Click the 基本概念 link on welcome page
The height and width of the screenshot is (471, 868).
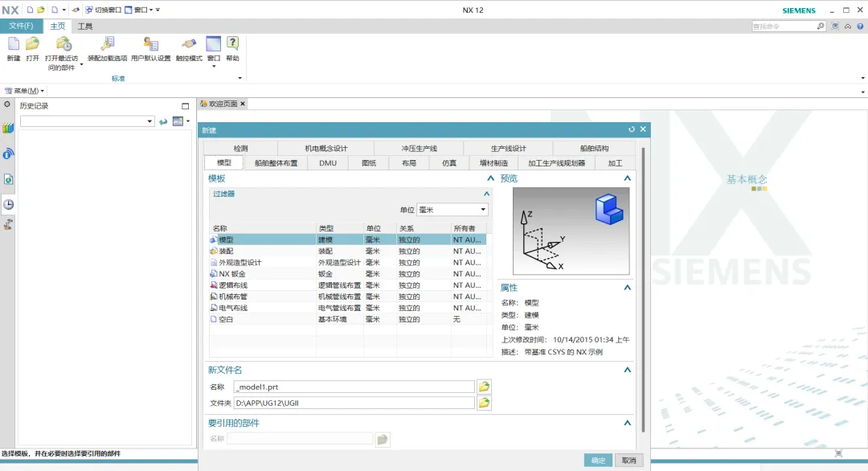[747, 179]
